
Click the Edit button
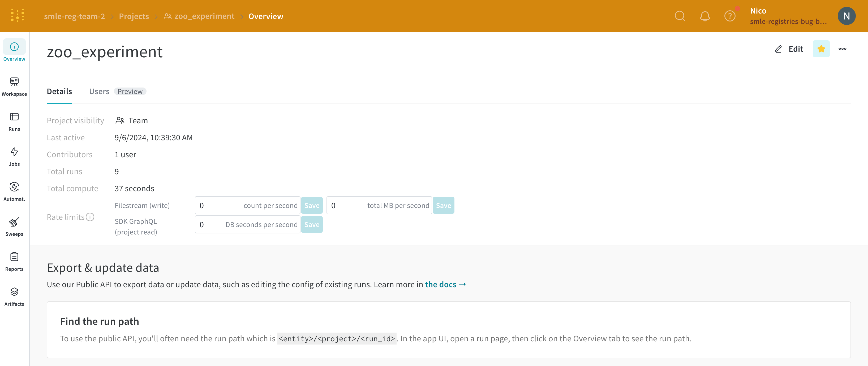[x=789, y=49]
